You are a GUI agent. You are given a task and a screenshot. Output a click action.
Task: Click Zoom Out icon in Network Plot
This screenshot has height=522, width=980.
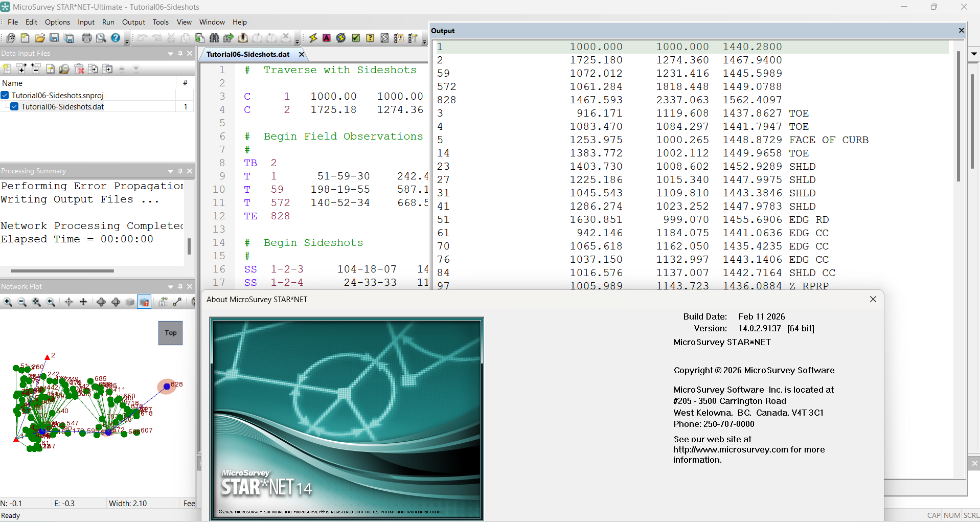tap(22, 302)
